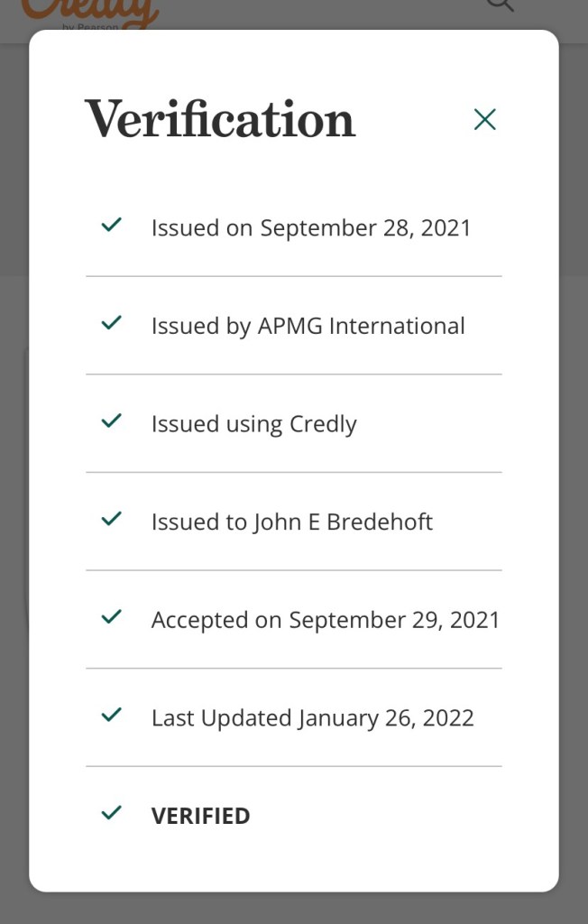Click checkmark beside Issued to John E Bredehoft
Viewport: 588px width, 924px height.
(x=112, y=520)
